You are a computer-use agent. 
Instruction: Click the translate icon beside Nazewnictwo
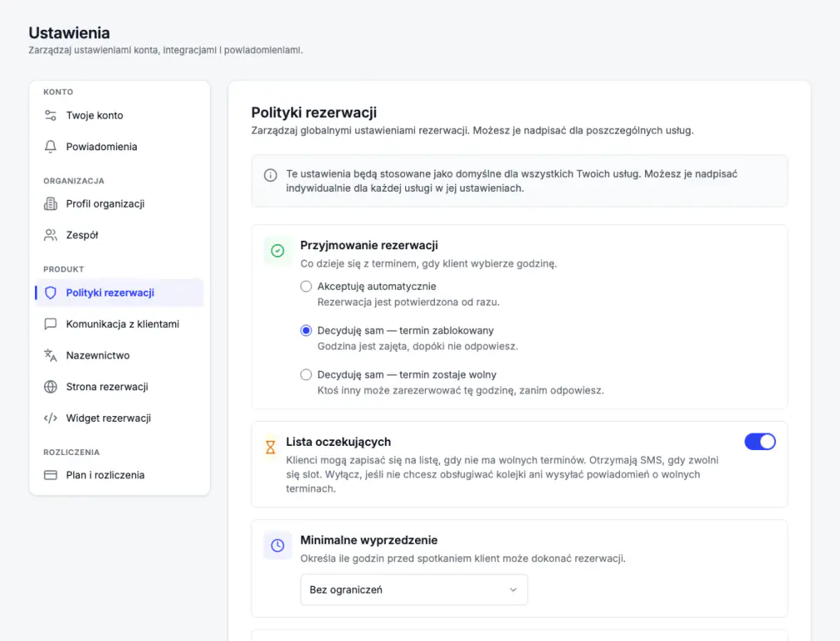[51, 355]
